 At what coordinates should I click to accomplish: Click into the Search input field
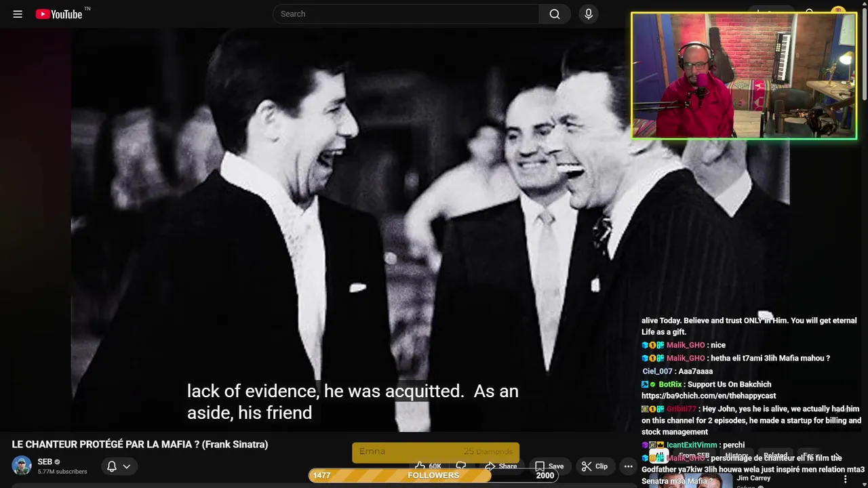click(x=407, y=14)
